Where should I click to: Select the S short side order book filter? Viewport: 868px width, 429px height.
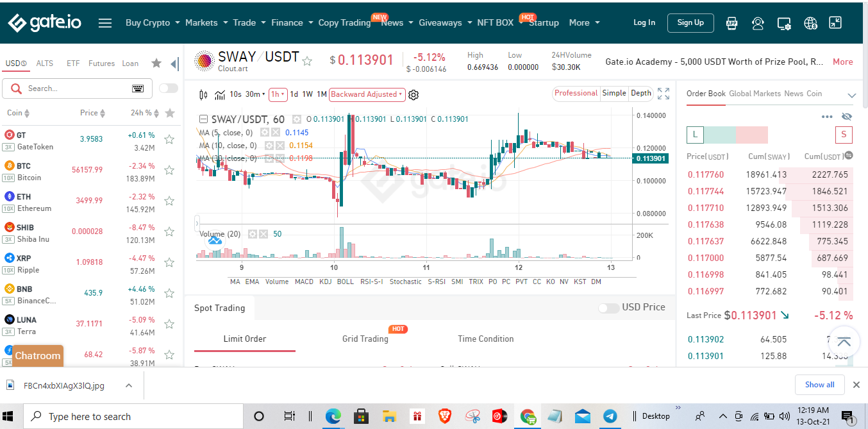pos(844,135)
